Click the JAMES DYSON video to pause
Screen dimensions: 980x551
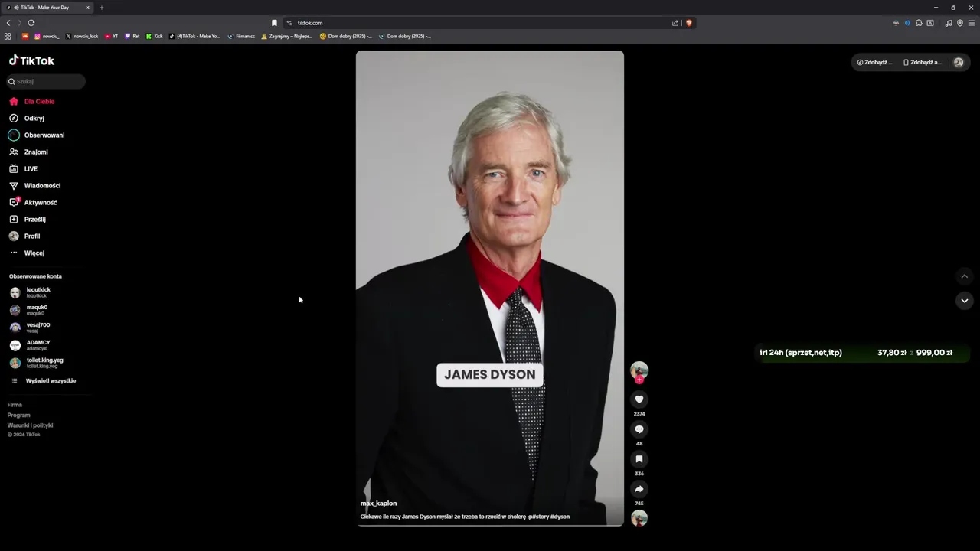tap(490, 288)
